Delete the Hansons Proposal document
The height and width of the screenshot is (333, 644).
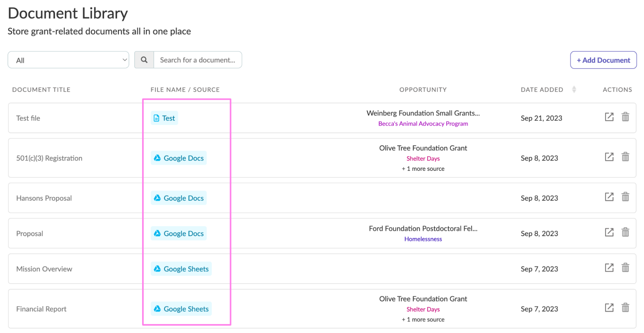coord(625,197)
